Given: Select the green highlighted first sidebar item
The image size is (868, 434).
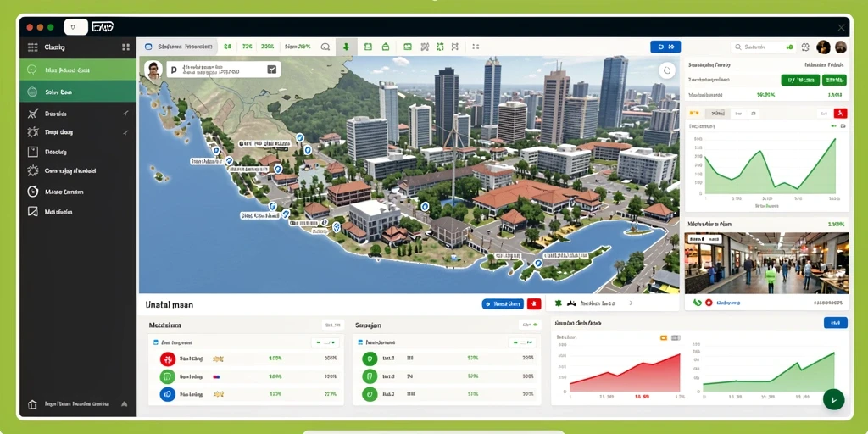Looking at the screenshot, I should [x=78, y=70].
